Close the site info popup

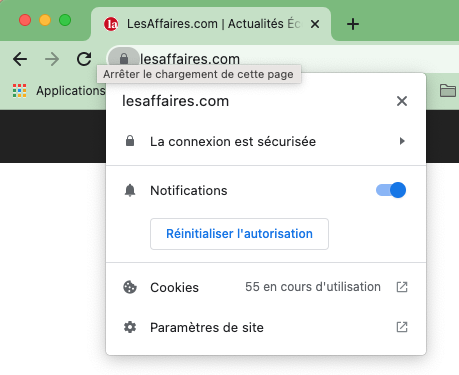pos(402,101)
